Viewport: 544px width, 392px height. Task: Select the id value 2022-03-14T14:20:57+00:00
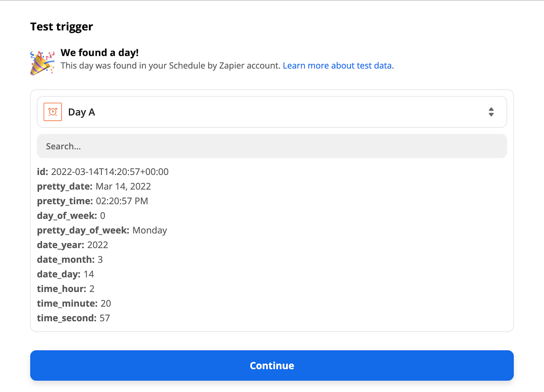[x=110, y=172]
